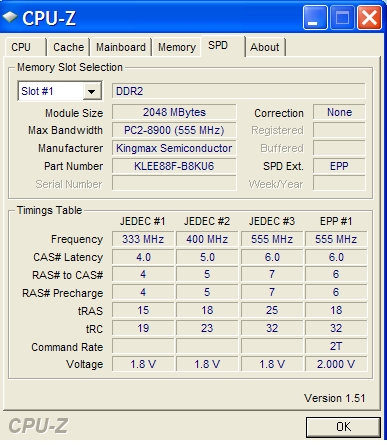The width and height of the screenshot is (387, 445).
Task: Click the SPD Ext. value EPP
Action: pos(339,166)
